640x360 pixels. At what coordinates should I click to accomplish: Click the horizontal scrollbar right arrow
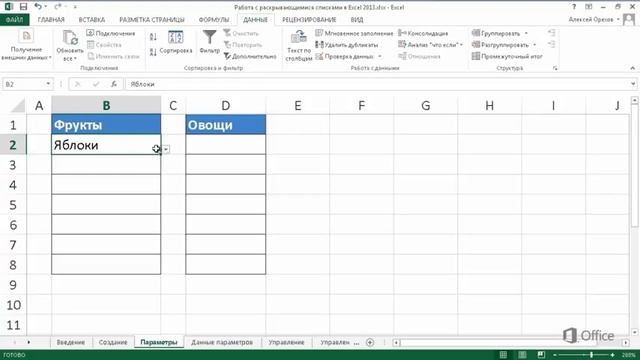click(x=626, y=342)
